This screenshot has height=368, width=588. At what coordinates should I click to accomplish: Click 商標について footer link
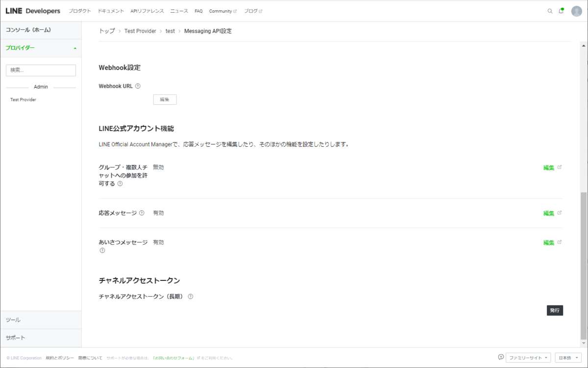pos(90,358)
